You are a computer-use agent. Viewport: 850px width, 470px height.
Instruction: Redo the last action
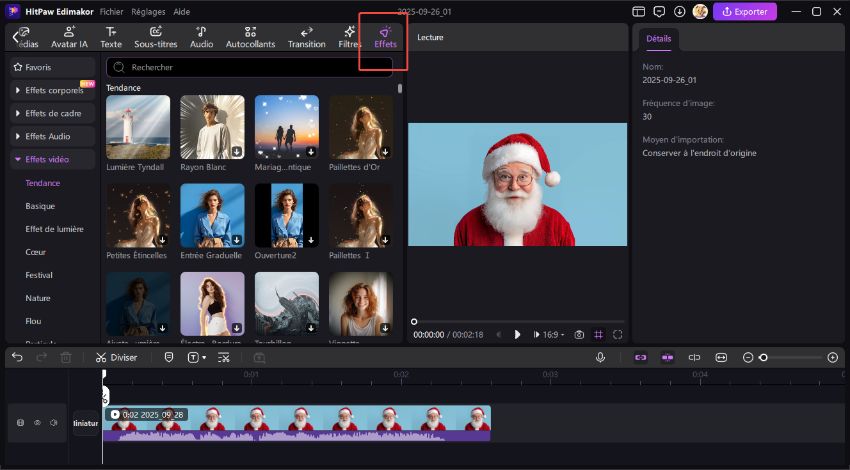41,357
